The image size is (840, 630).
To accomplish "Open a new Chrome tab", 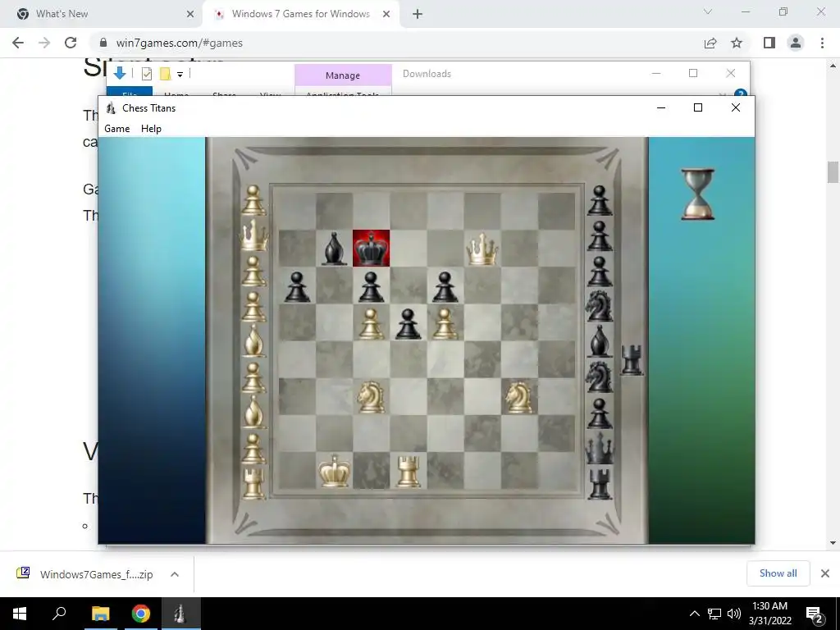I will click(418, 14).
